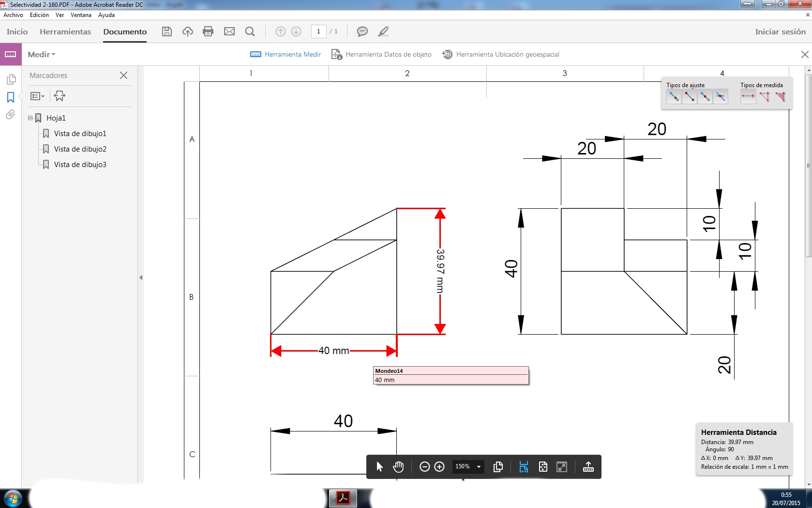
Task: Open bookmark Vista de dibujo1
Action: (x=80, y=133)
